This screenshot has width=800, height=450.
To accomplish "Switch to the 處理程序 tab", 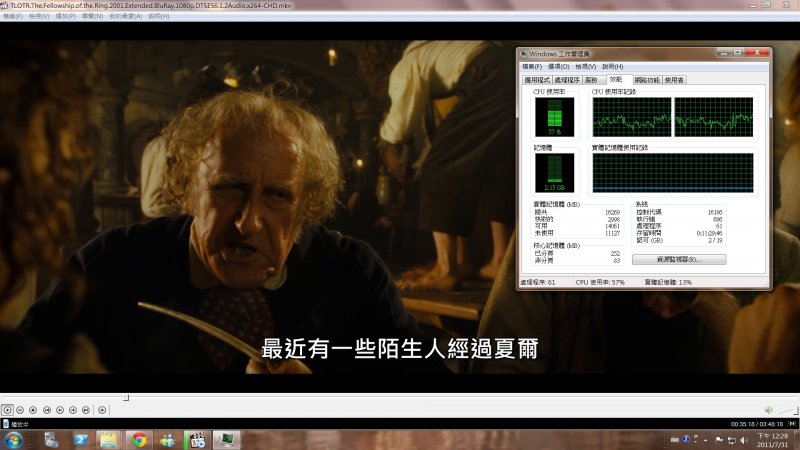I will 566,80.
